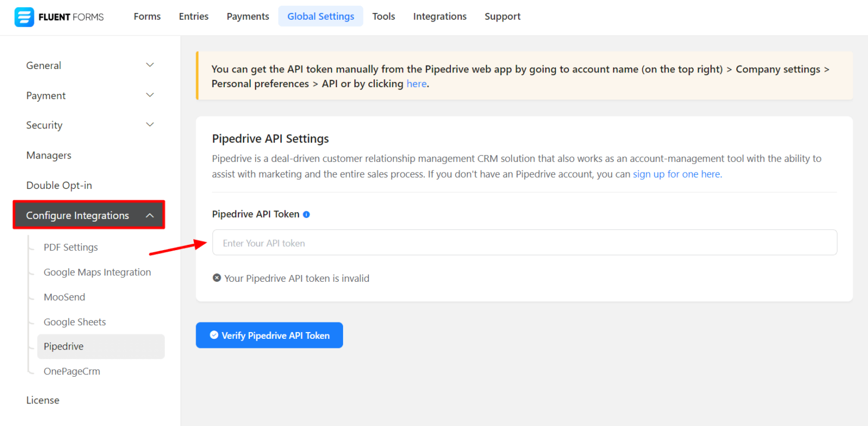Click the Fluent Forms logo icon
Screen dimensions: 868x426
tap(24, 16)
